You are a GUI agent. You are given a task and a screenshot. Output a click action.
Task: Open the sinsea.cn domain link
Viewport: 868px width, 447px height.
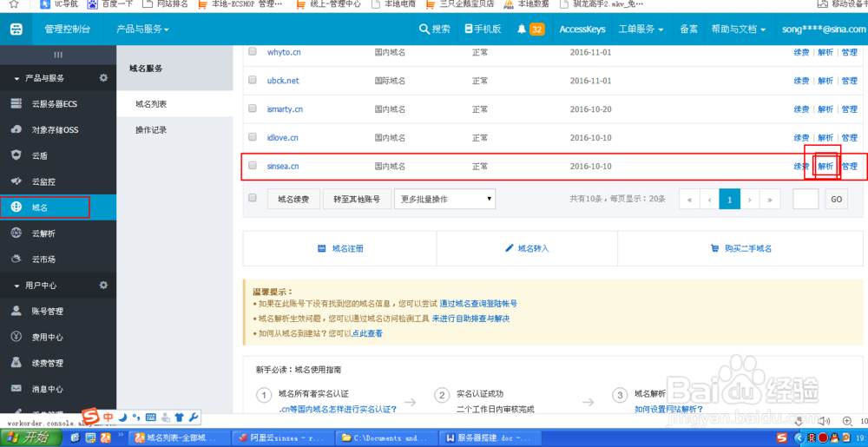(283, 166)
